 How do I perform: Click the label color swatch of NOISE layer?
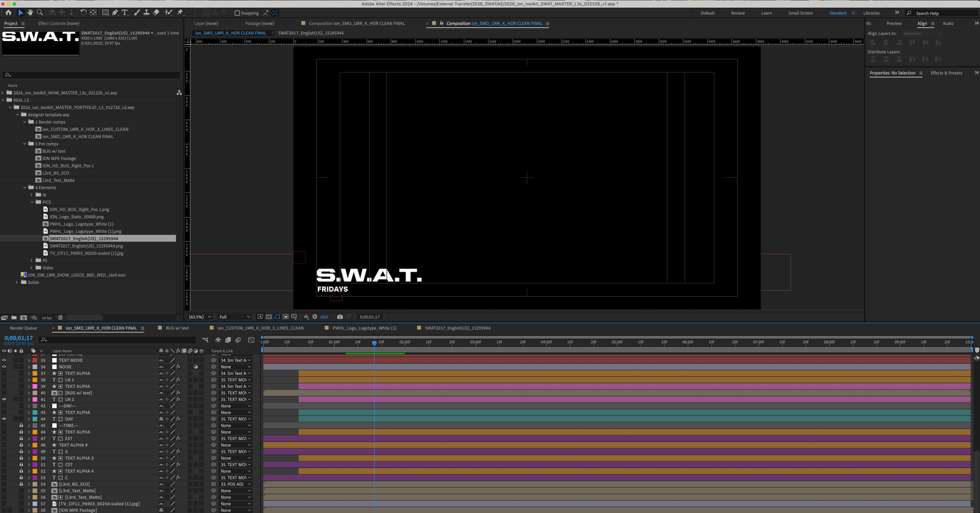pyautogui.click(x=35, y=367)
